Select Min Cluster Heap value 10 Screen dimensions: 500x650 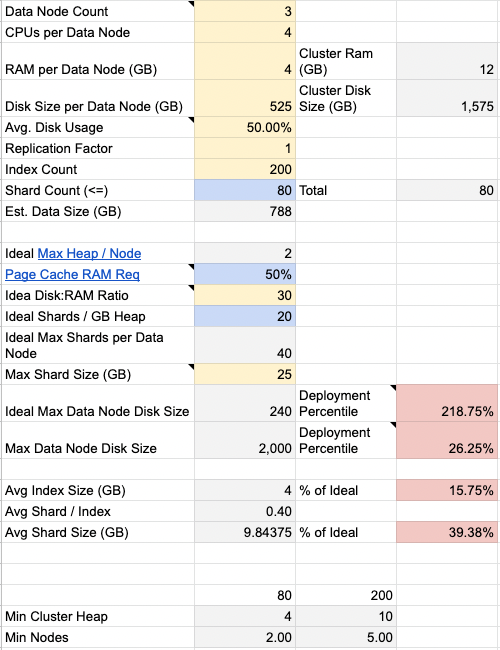point(346,616)
